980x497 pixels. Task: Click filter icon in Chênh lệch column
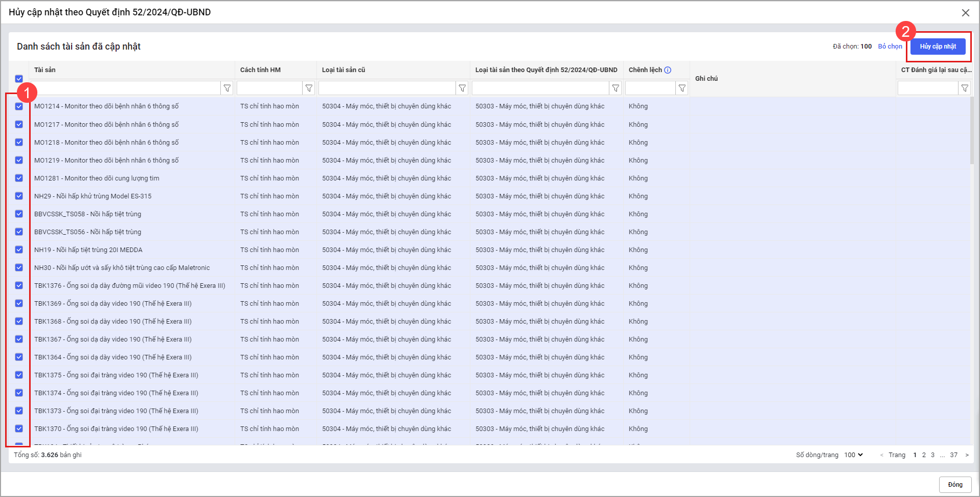point(682,88)
